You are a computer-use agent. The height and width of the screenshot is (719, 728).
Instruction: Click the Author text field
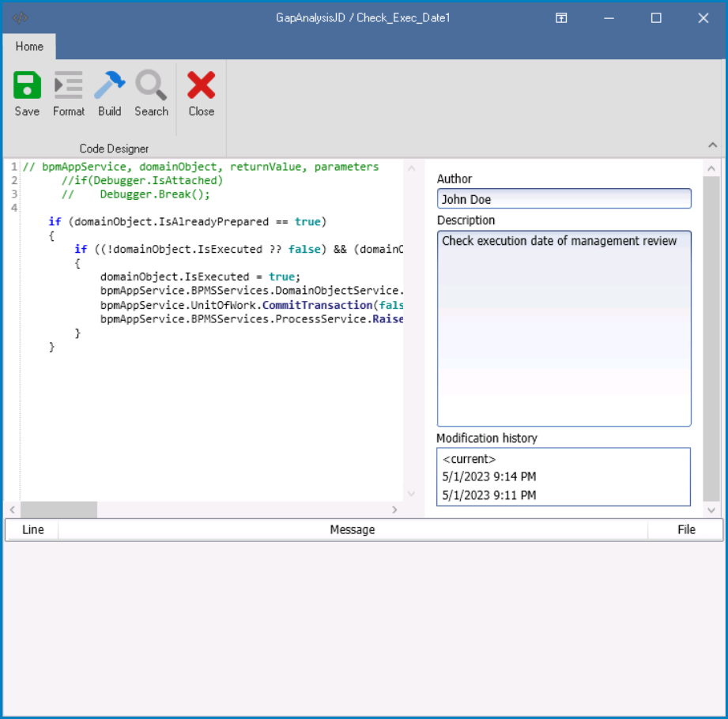point(564,199)
